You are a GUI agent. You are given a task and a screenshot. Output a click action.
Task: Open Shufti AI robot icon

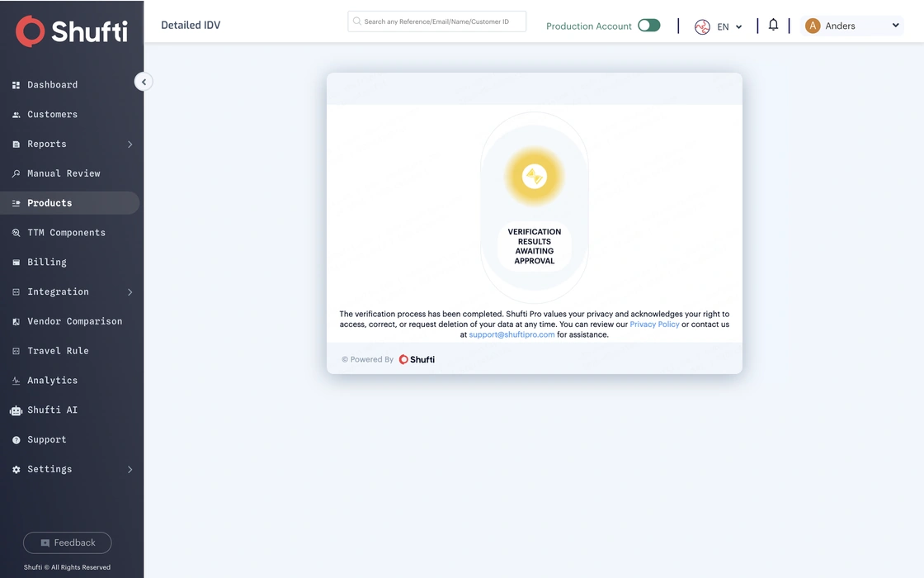point(16,410)
